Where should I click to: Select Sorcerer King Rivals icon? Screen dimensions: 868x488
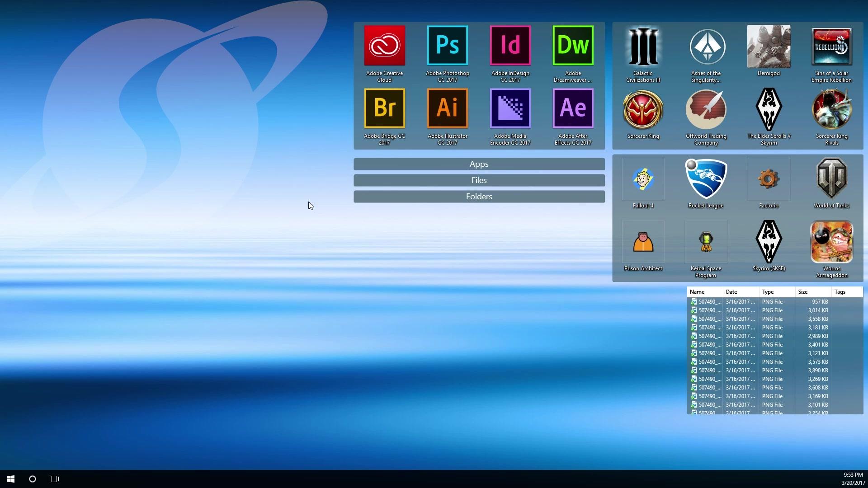pyautogui.click(x=831, y=109)
